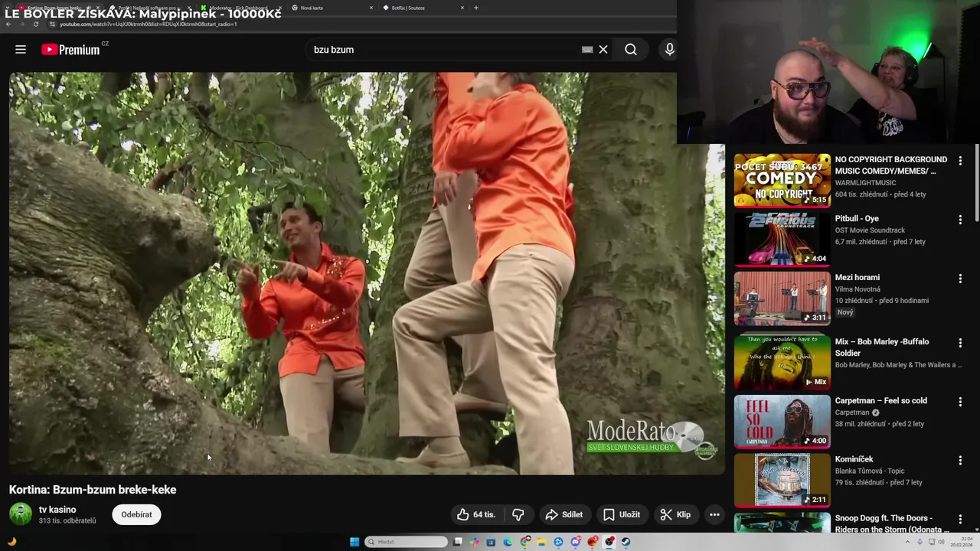Open the Windows Start menu
Screen dimensions: 980x551
click(354, 542)
